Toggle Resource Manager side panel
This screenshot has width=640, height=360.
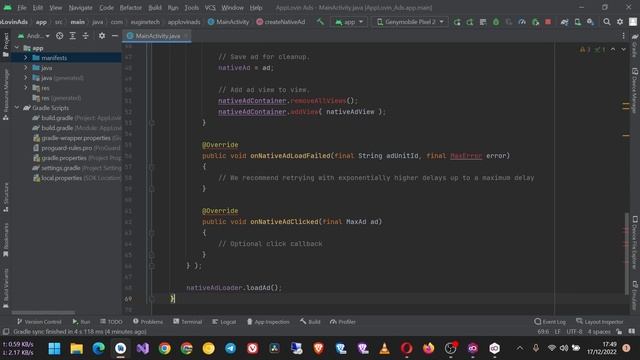6,95
